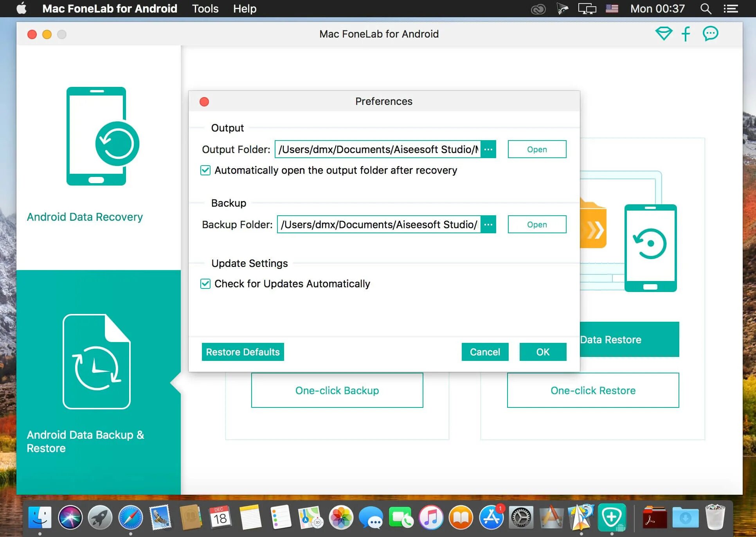Open the Tools menu

[205, 9]
